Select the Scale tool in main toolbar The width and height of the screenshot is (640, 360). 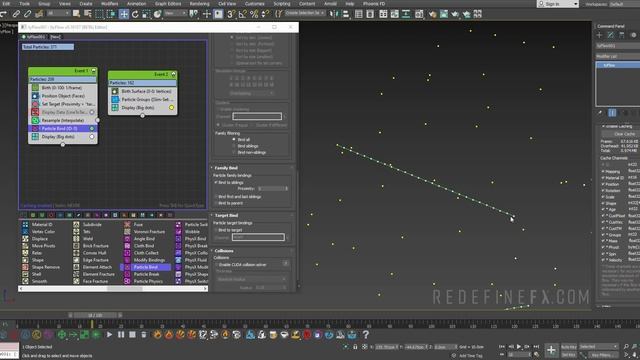146,14
